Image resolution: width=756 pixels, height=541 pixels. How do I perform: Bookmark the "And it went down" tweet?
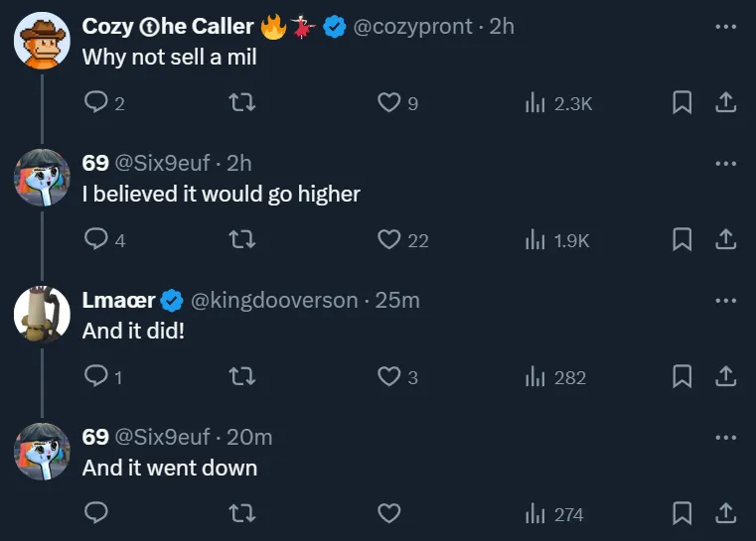tap(681, 513)
